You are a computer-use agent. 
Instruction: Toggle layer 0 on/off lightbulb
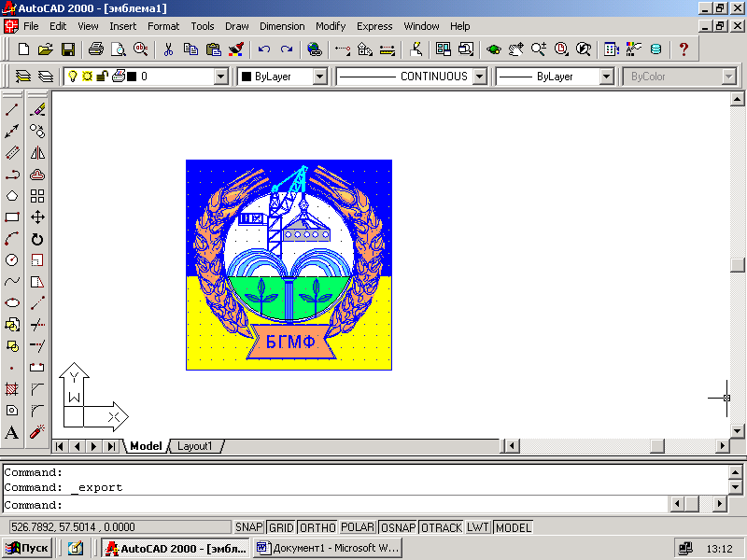pyautogui.click(x=73, y=77)
